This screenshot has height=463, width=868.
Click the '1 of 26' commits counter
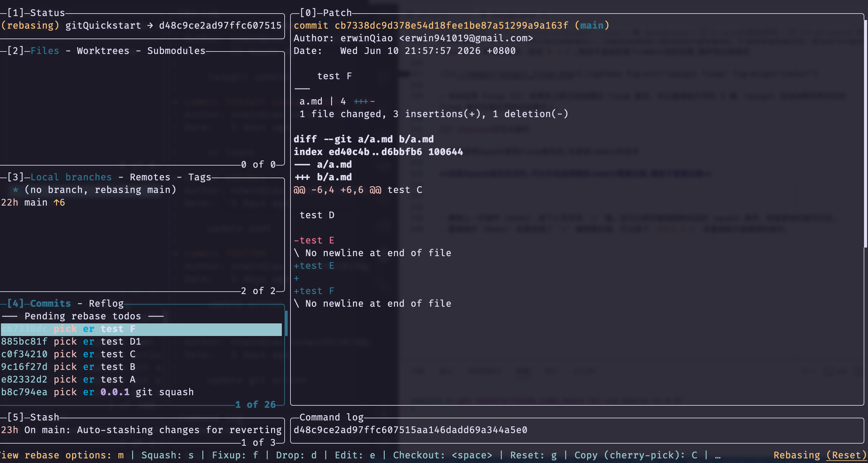[x=255, y=405]
